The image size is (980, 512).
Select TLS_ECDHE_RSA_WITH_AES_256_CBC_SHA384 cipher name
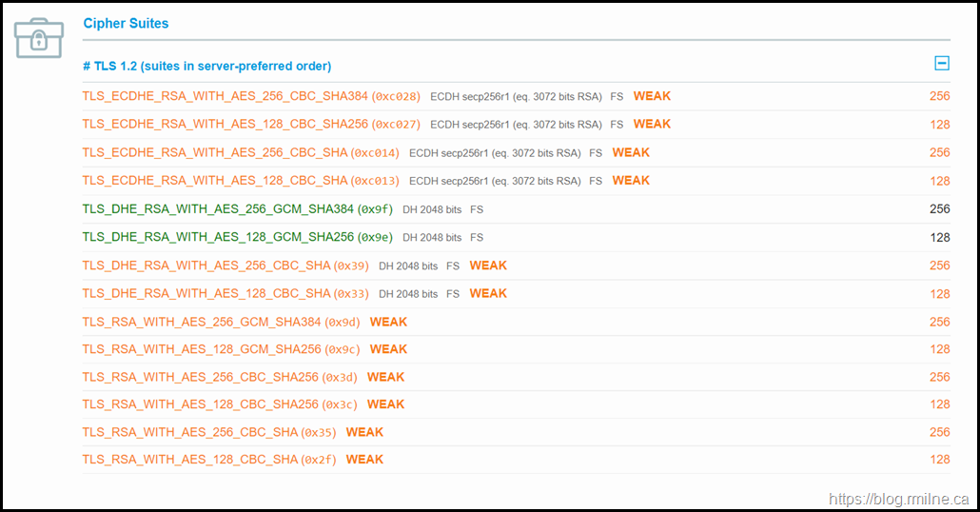tap(225, 96)
